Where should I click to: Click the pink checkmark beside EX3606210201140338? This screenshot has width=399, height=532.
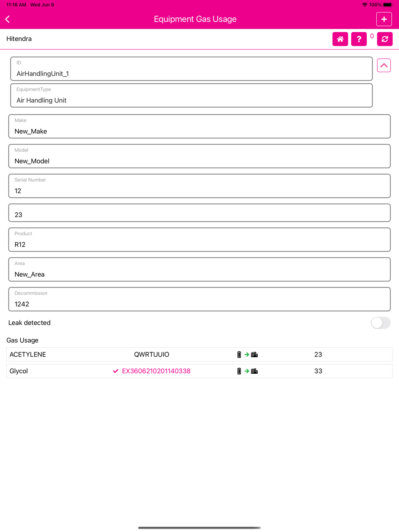coord(115,371)
